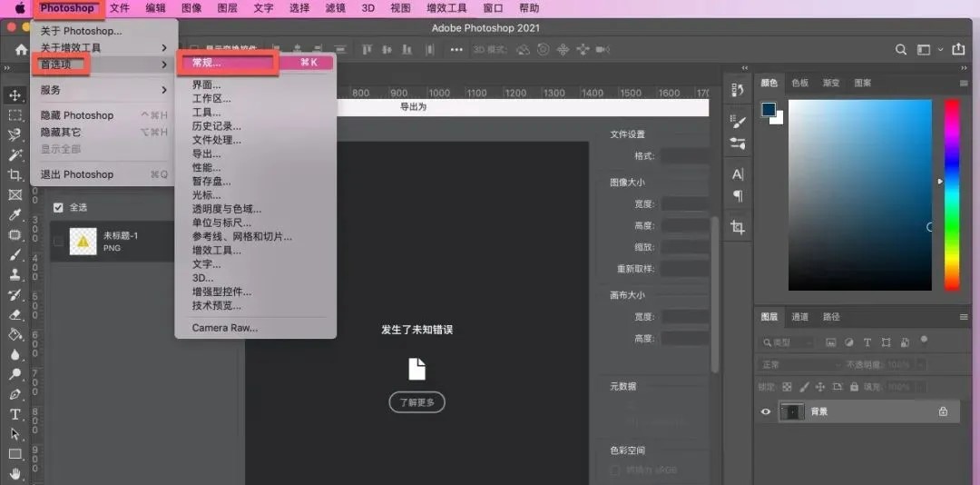Open the search magnifier in the top right
This screenshot has height=485, width=980.
(901, 49)
